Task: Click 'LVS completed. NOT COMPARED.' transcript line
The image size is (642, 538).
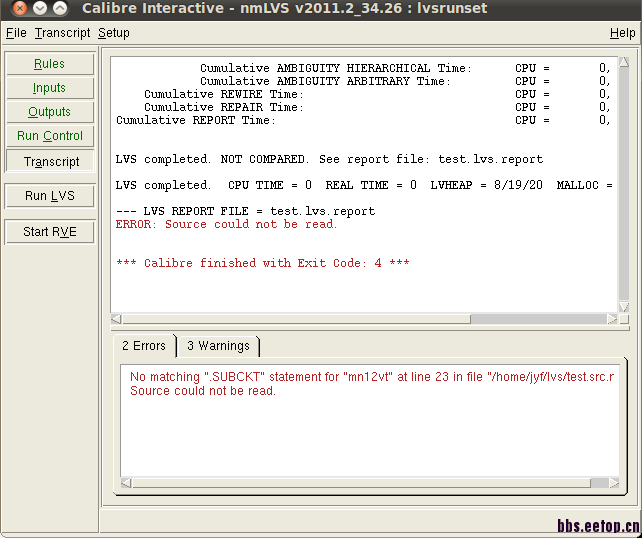Action: [329, 159]
